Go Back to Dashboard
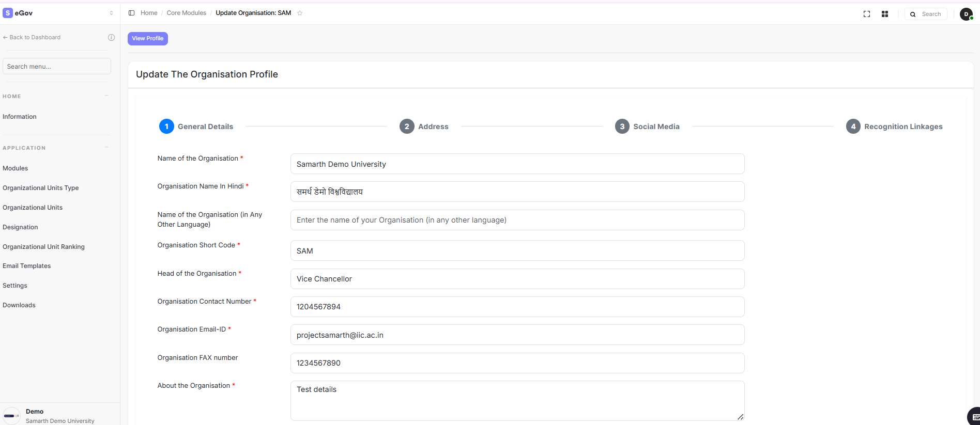 pyautogui.click(x=32, y=37)
